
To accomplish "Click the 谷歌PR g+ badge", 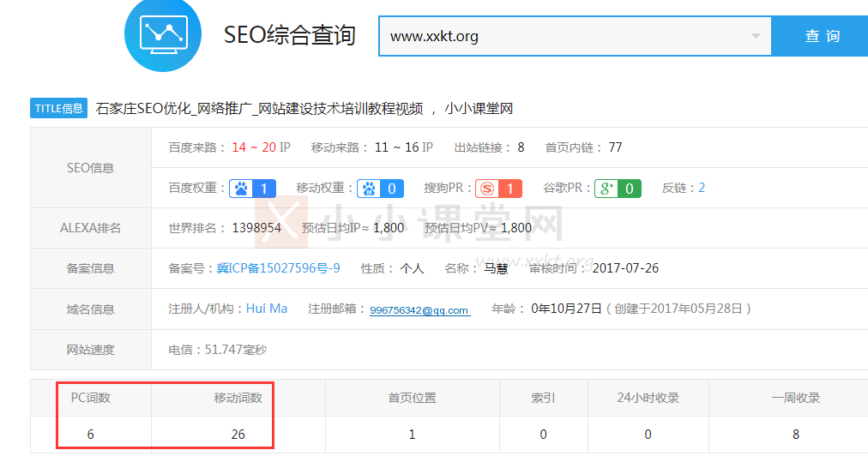I will point(618,189).
